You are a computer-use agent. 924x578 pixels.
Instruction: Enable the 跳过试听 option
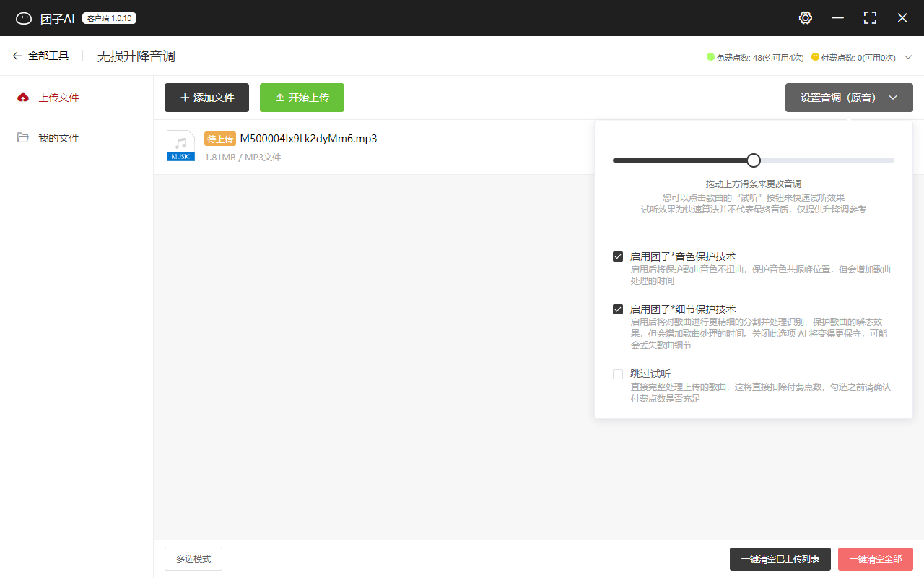point(618,374)
